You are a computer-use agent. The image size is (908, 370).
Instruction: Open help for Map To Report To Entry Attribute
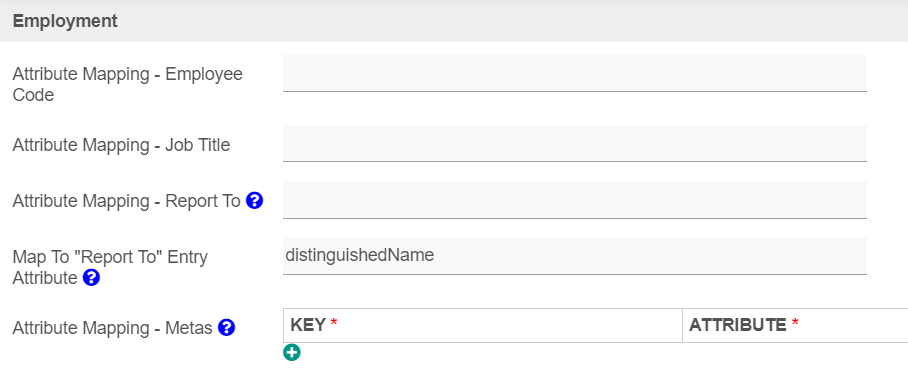[x=91, y=278]
